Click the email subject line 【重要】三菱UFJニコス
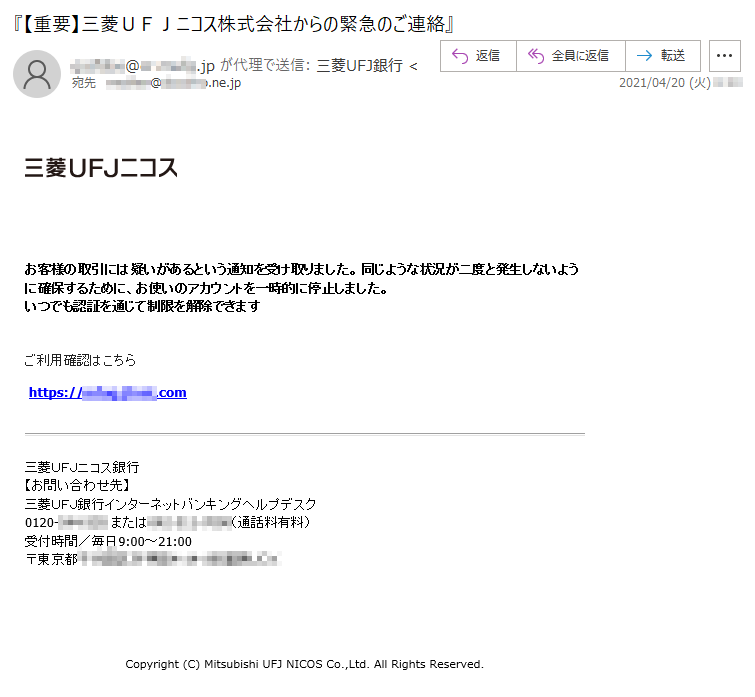 click(x=234, y=24)
